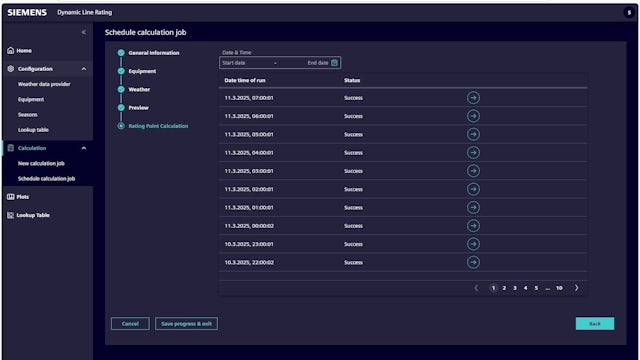Open Schedule calculation job in sidebar
Screen dimensions: 640x360
point(46,178)
